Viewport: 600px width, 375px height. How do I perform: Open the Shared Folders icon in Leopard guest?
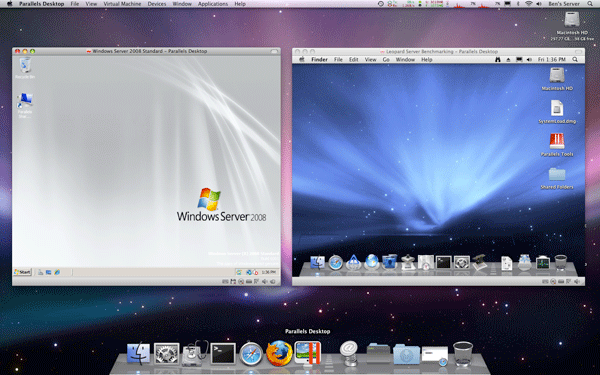tap(557, 178)
